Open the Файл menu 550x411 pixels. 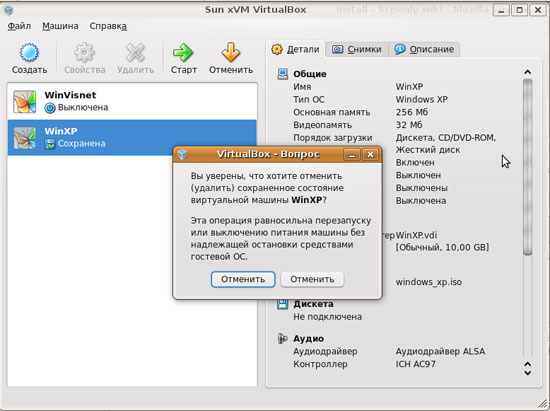tap(19, 26)
